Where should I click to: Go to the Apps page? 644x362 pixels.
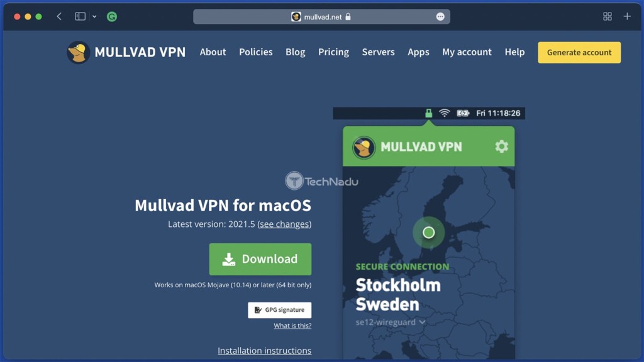[x=418, y=52]
